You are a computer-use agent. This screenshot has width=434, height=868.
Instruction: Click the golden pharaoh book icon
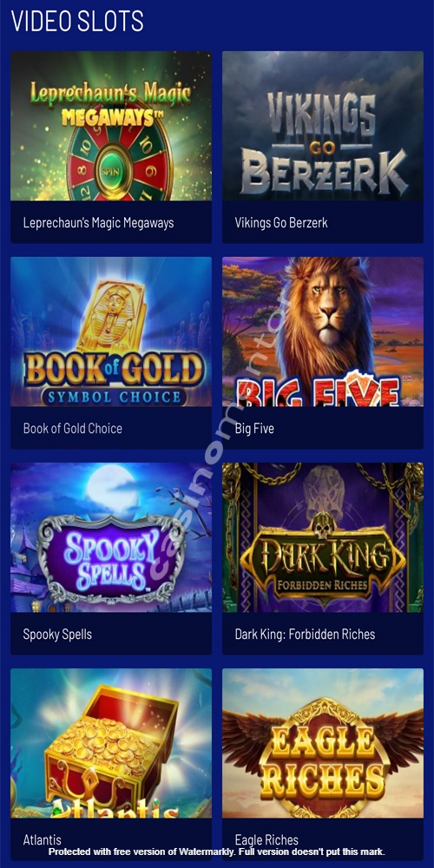(112, 316)
